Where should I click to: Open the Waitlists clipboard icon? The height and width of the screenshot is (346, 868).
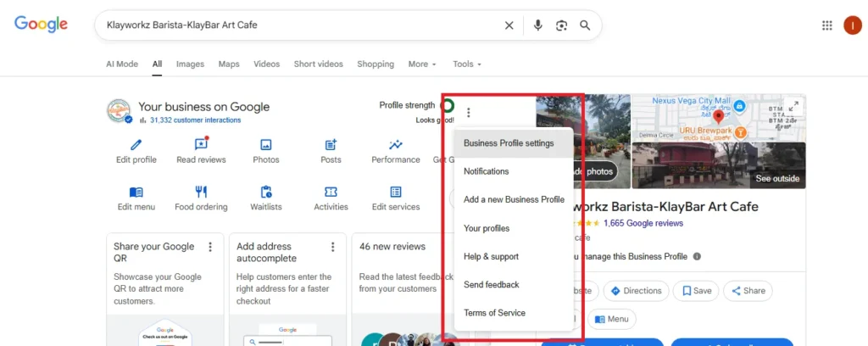[x=265, y=193]
